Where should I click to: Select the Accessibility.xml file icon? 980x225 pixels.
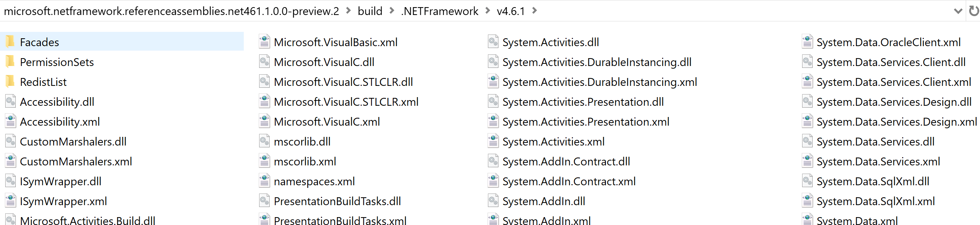coord(10,121)
